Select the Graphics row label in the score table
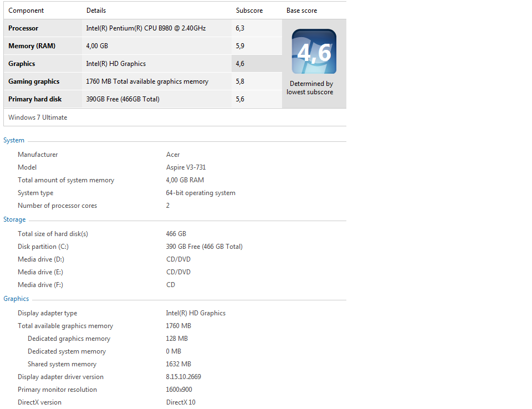 22,64
